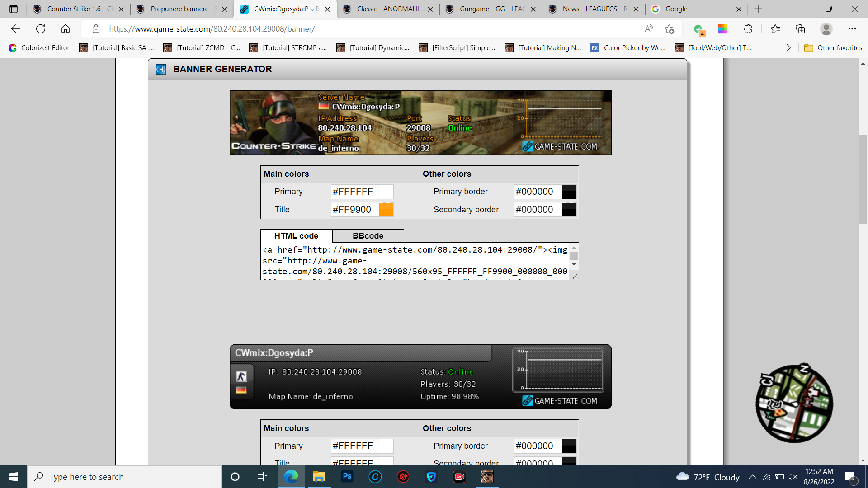Open Cortana circle on taskbar

coord(235,477)
